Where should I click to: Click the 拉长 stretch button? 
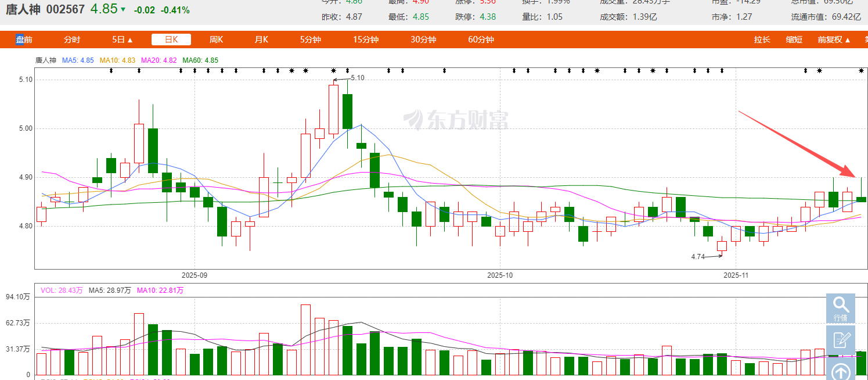[762, 40]
